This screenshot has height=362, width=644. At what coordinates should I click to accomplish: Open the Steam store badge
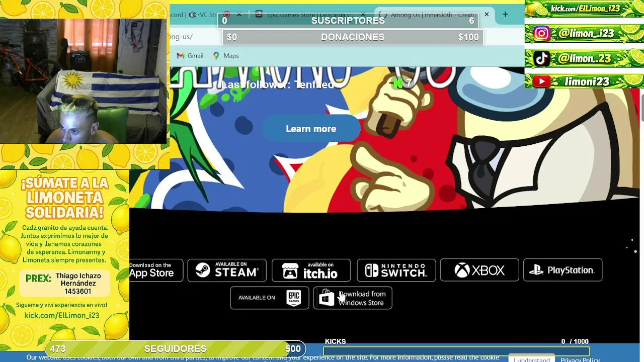click(227, 270)
